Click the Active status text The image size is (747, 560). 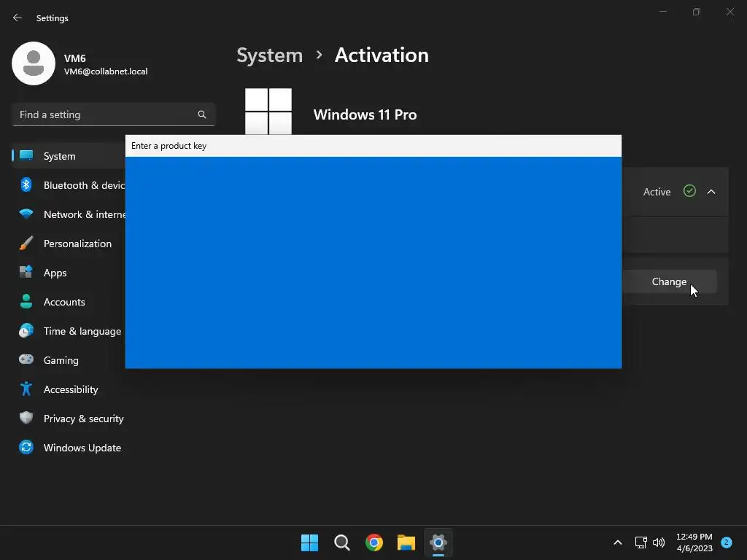point(657,192)
